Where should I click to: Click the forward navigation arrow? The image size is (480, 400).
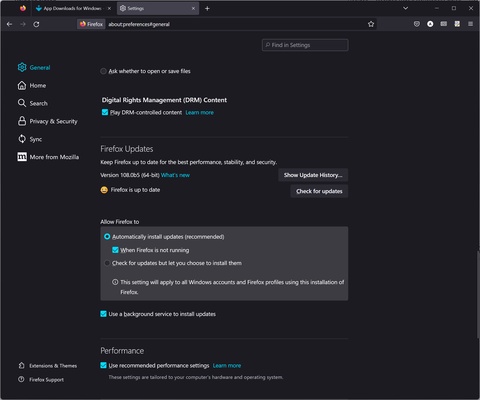coord(23,24)
